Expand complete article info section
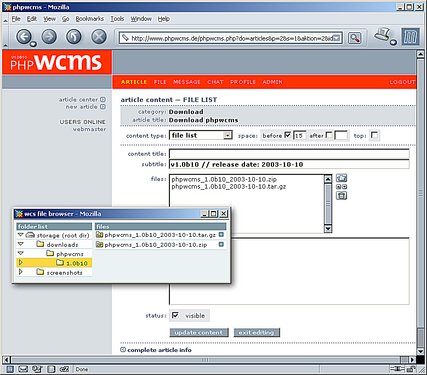The width and height of the screenshot is (427, 375). 123,350
